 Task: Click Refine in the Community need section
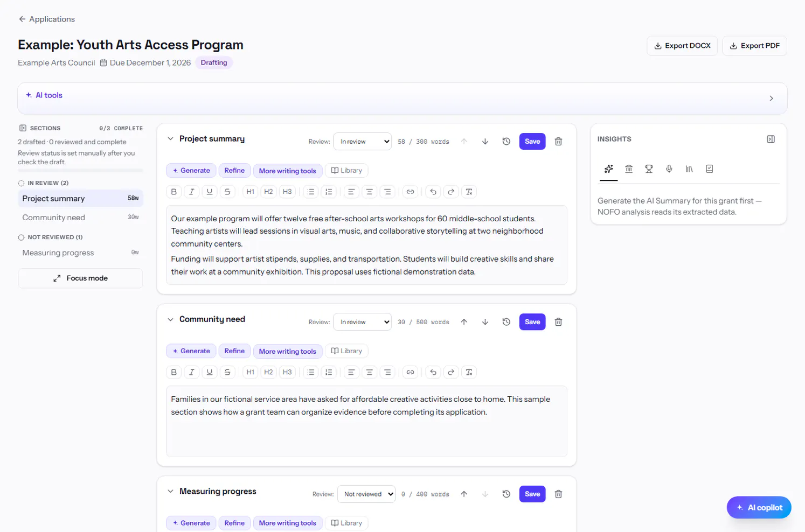coord(234,351)
